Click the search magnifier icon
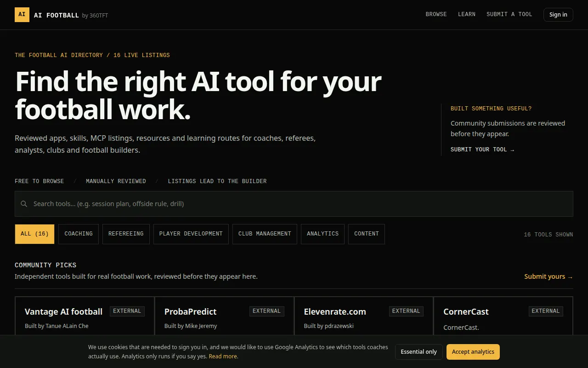Screen dimensions: 588x368 point(24,204)
